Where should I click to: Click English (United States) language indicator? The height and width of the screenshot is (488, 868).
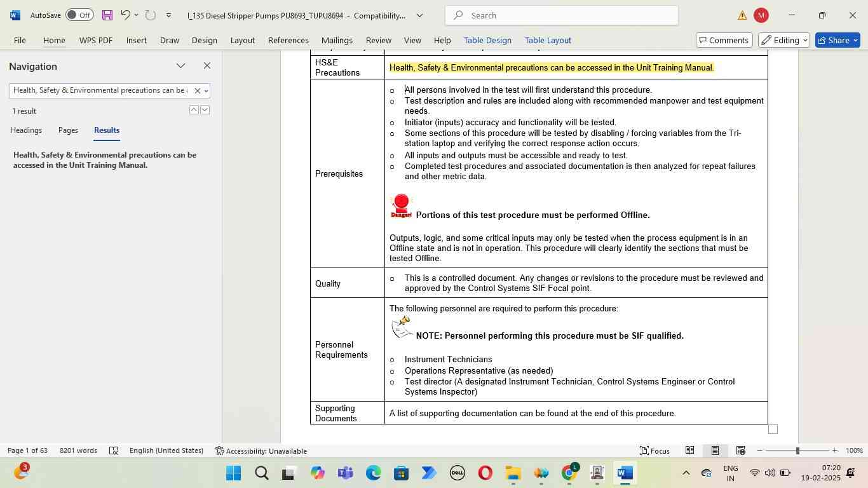[166, 451]
